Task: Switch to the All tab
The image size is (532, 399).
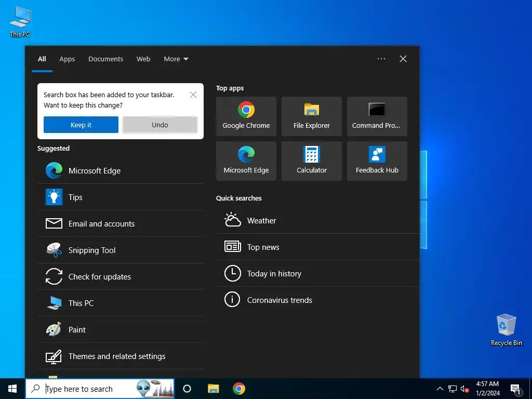Action: click(x=42, y=59)
